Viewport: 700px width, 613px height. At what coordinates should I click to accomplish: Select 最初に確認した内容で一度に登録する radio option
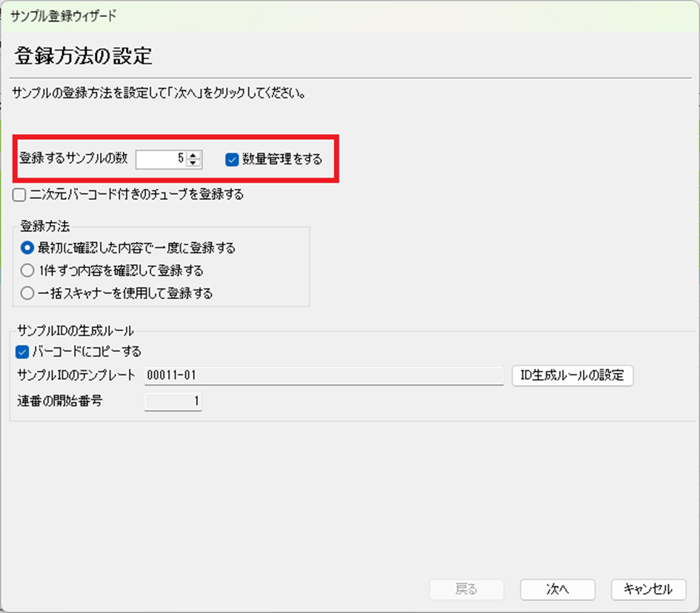coord(27,248)
